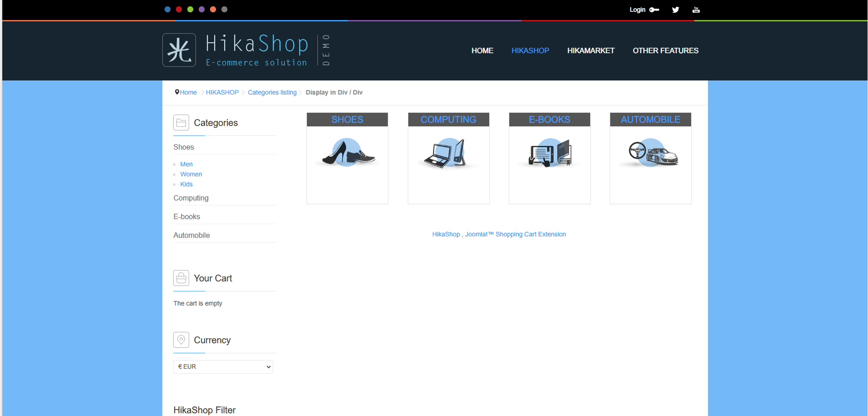The height and width of the screenshot is (416, 868).
Task: Click the HIKASHOP breadcrumb link
Action: (x=222, y=92)
